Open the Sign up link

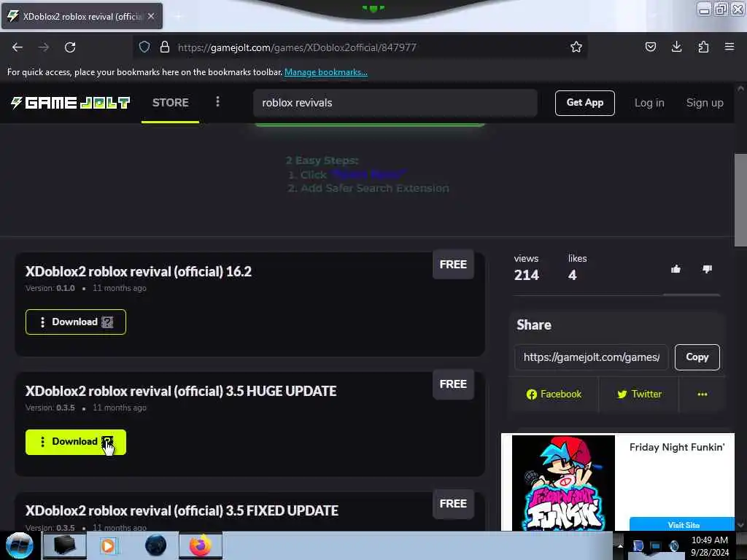[x=705, y=103]
